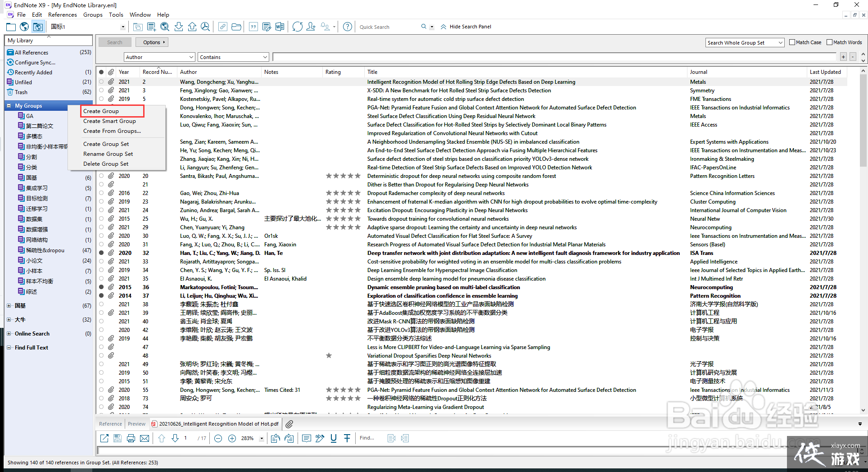Open the Author search field dropdown

(191, 57)
